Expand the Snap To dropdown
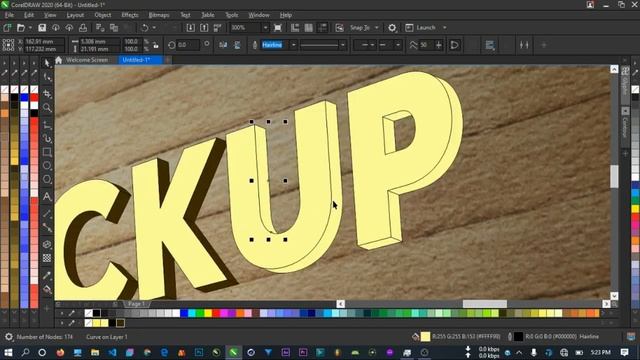 point(376,27)
